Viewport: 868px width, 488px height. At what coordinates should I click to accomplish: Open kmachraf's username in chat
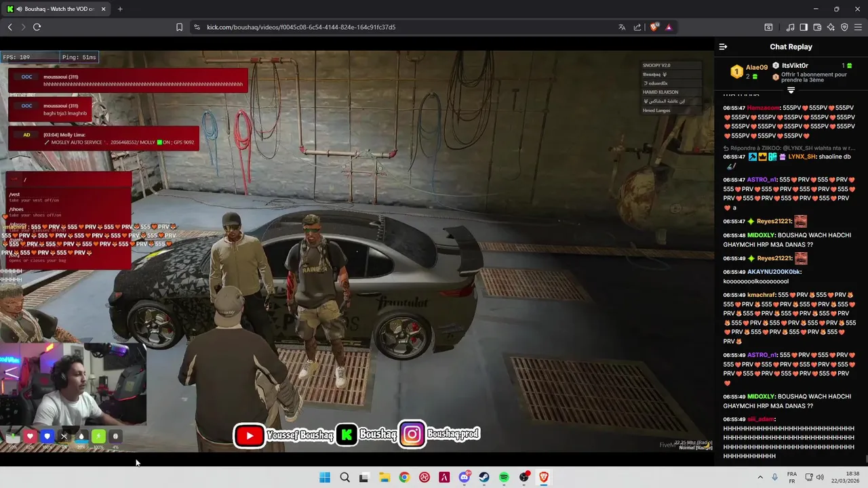click(x=762, y=295)
